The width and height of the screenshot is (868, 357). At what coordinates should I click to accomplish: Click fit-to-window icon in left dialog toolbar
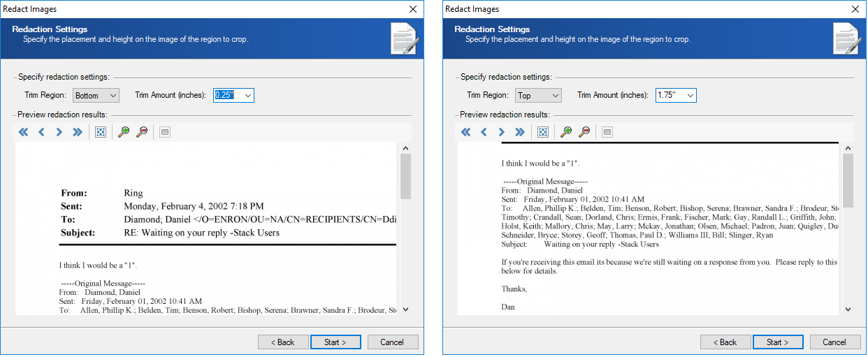[101, 132]
